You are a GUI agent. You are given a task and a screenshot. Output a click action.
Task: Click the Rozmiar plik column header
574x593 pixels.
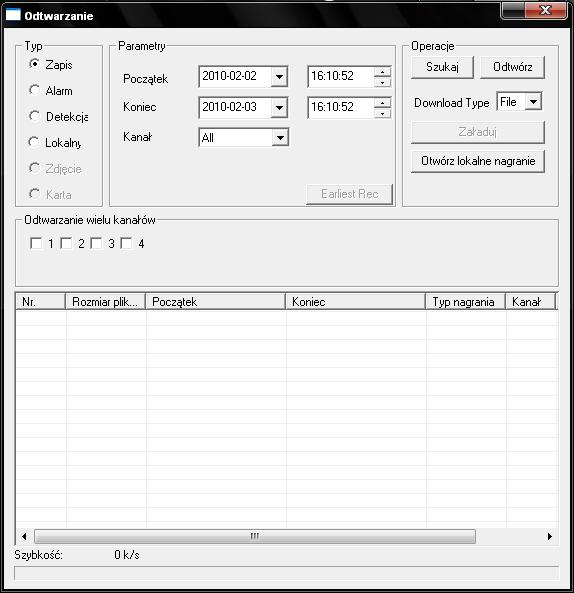coord(105,301)
